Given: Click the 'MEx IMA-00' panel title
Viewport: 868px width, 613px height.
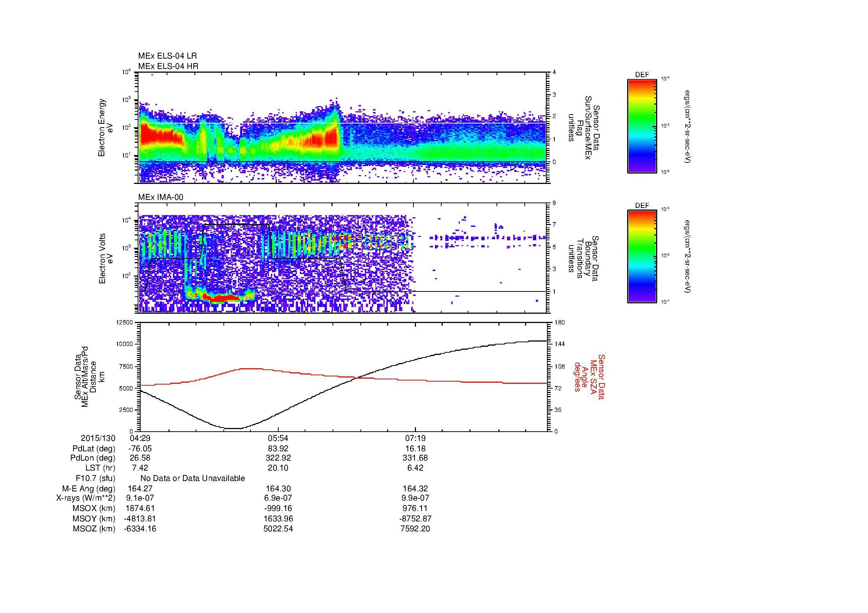Looking at the screenshot, I should pyautogui.click(x=161, y=197).
